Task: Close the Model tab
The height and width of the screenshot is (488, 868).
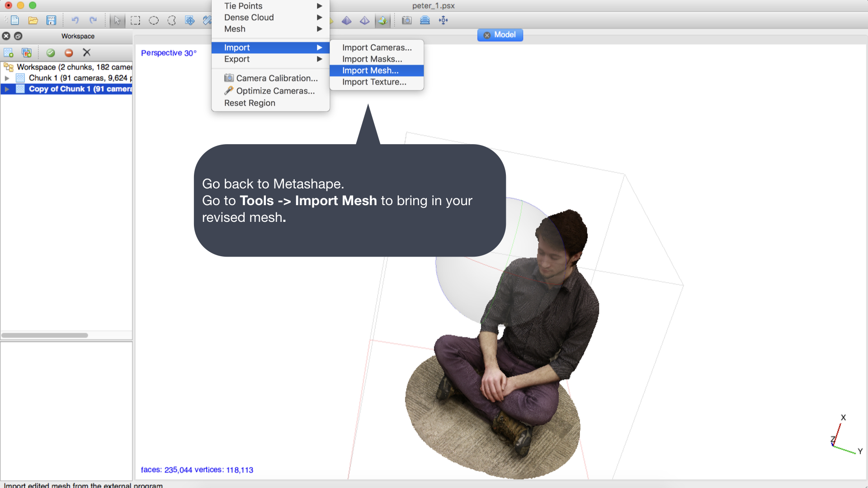Action: [487, 35]
